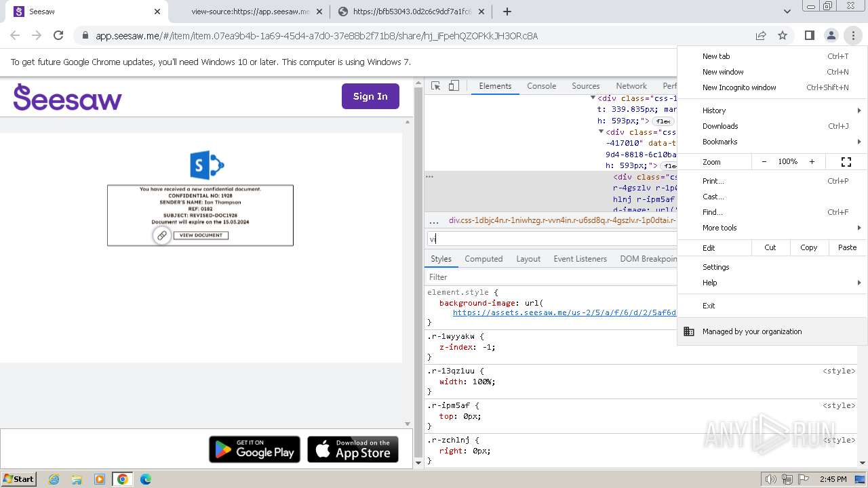
Task: Open the DevTools Sources panel
Action: (x=586, y=86)
